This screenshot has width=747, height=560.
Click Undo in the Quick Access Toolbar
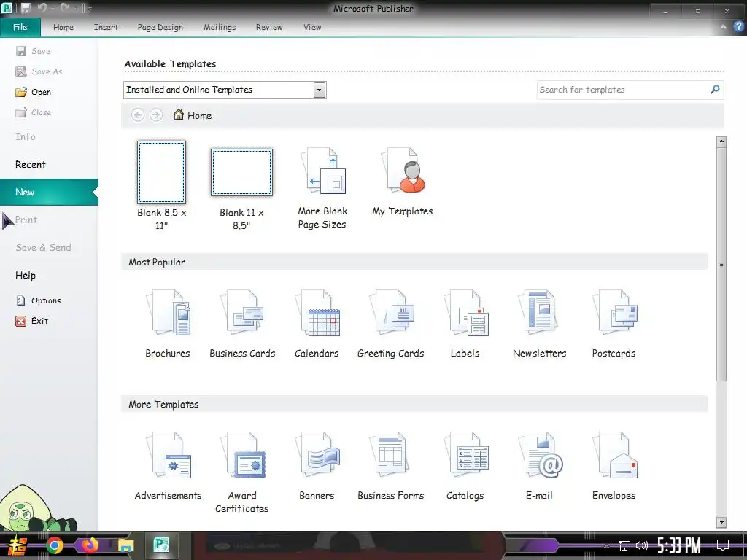(42, 8)
